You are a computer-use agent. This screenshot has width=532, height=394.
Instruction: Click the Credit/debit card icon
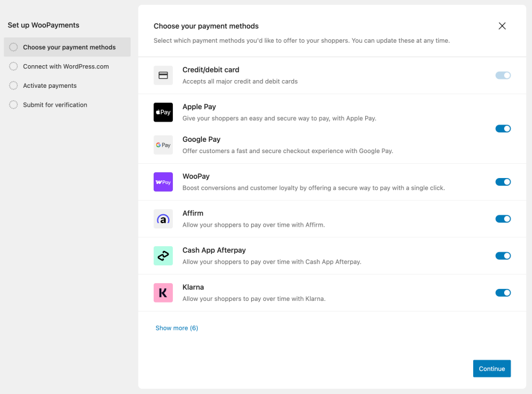click(x=163, y=75)
